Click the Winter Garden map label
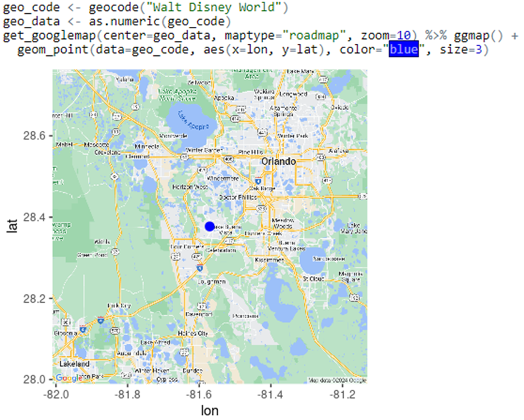The image size is (524, 420). coord(204,150)
